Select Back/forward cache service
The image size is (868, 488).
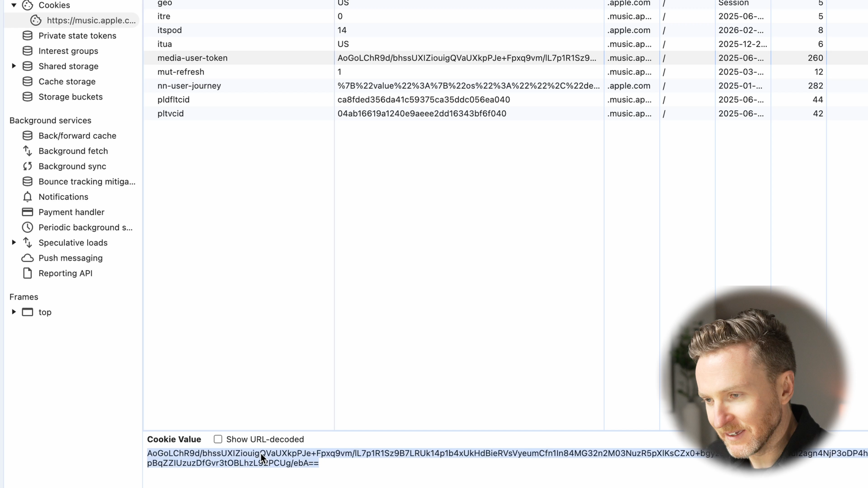pos(77,136)
